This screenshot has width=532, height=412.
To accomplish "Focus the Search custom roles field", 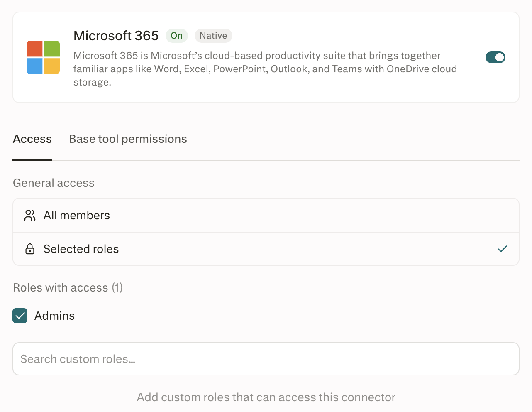I will [266, 359].
